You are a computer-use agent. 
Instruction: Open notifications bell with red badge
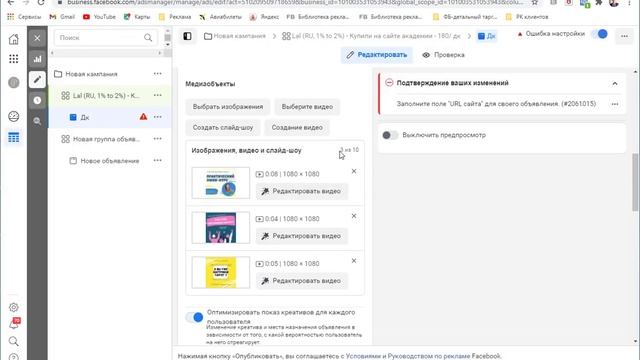point(14,324)
